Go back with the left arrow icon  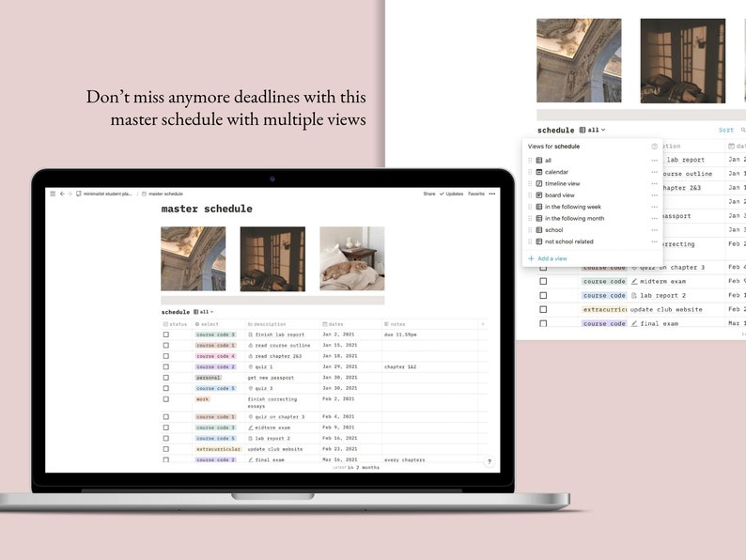(62, 194)
